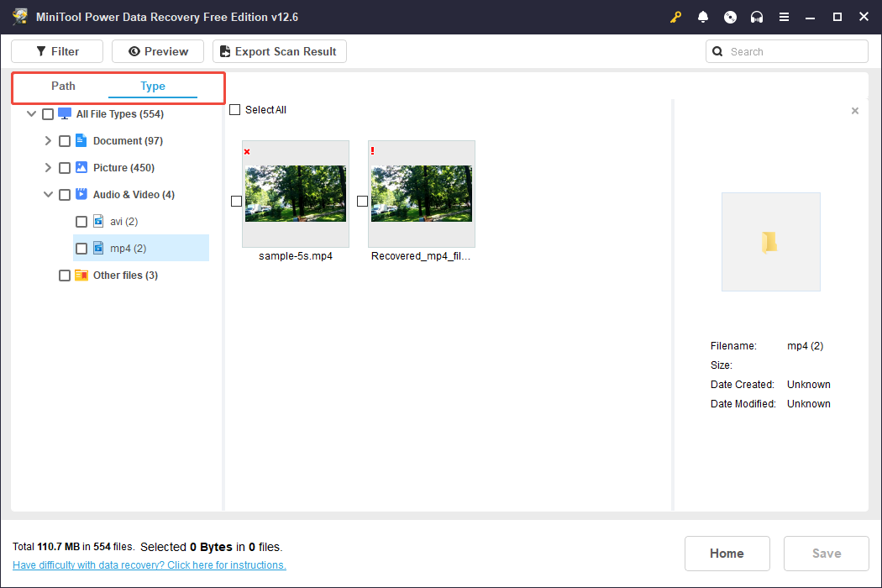Viewport: 882px width, 588px height.
Task: Click the key register icon
Action: (675, 17)
